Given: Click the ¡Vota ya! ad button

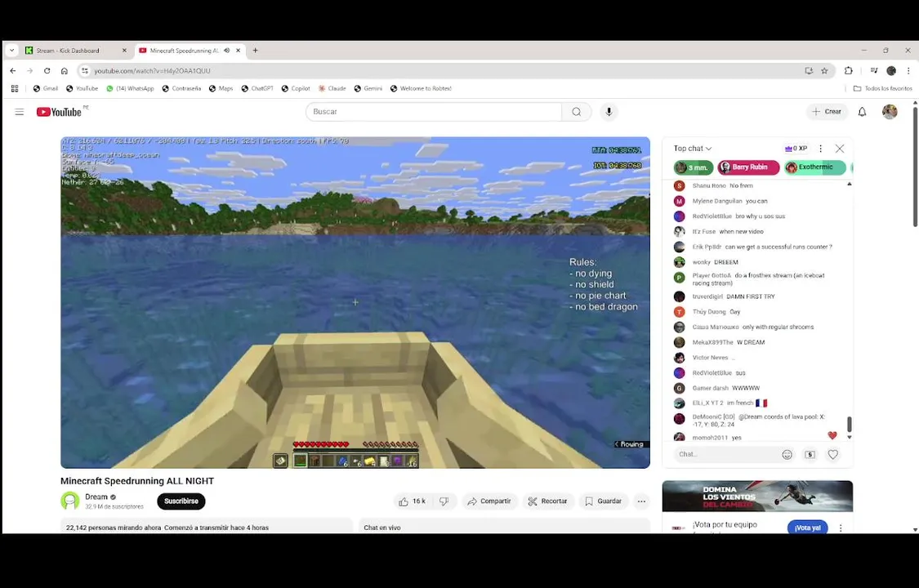Looking at the screenshot, I should [x=808, y=528].
